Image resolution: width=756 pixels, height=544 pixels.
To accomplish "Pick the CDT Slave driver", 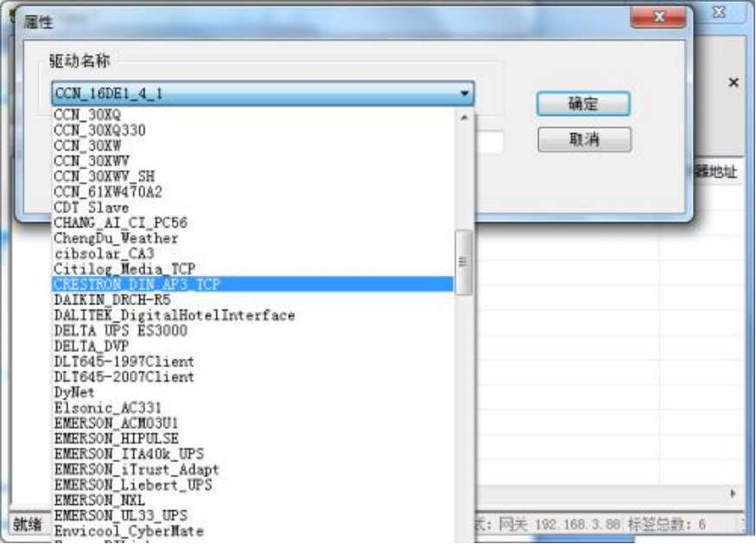I will point(253,208).
